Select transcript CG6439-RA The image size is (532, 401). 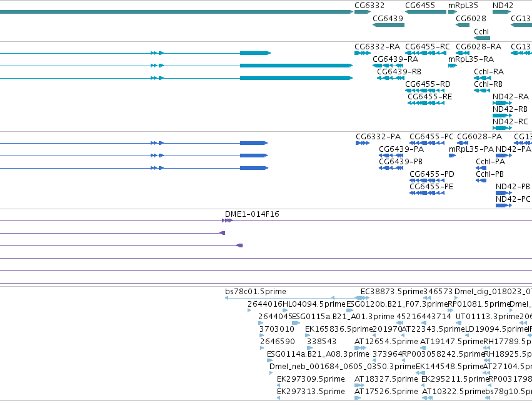[x=395, y=59]
